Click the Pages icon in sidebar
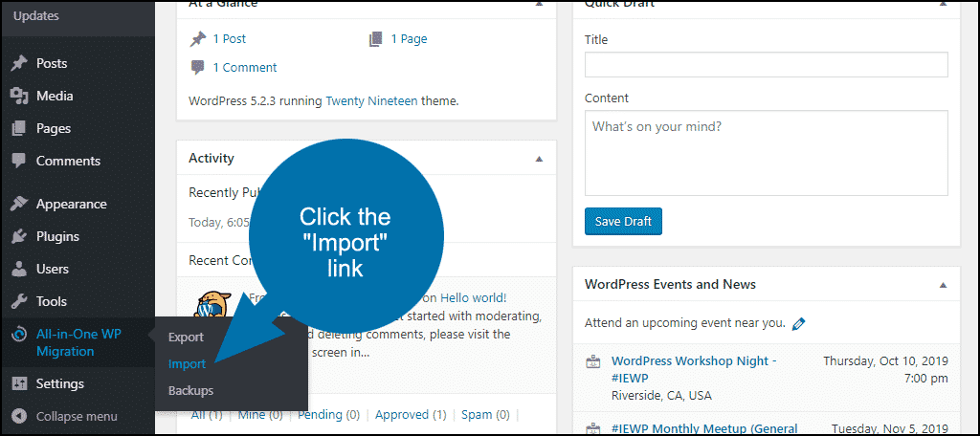The height and width of the screenshot is (436, 980). (x=19, y=129)
